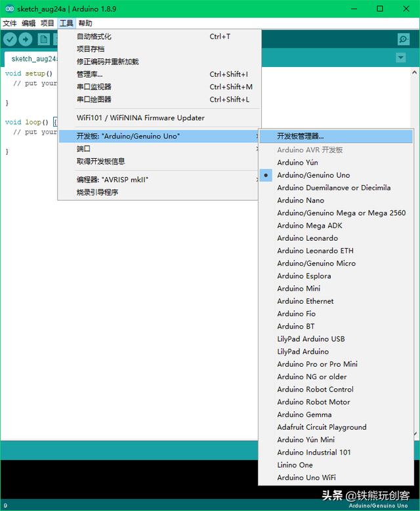Open 串口监视器 menu entry
420x511 pixels.
pyautogui.click(x=159, y=87)
